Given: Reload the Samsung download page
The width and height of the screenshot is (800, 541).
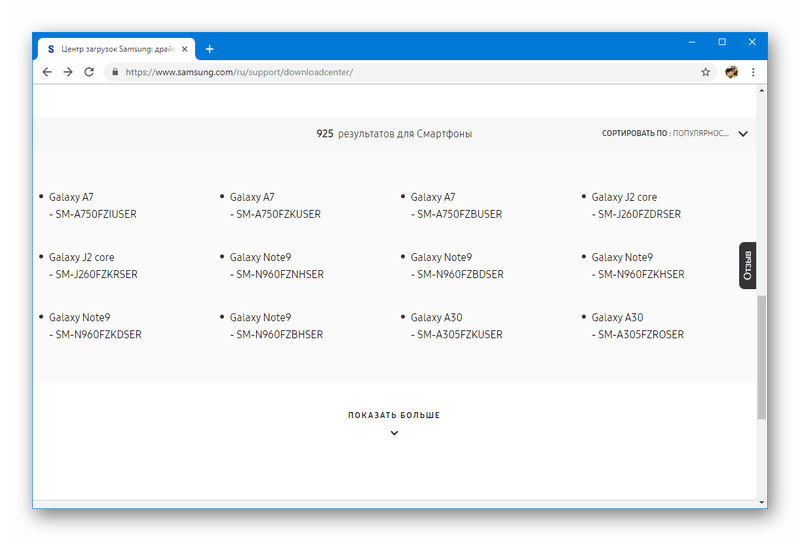Looking at the screenshot, I should click(x=89, y=72).
